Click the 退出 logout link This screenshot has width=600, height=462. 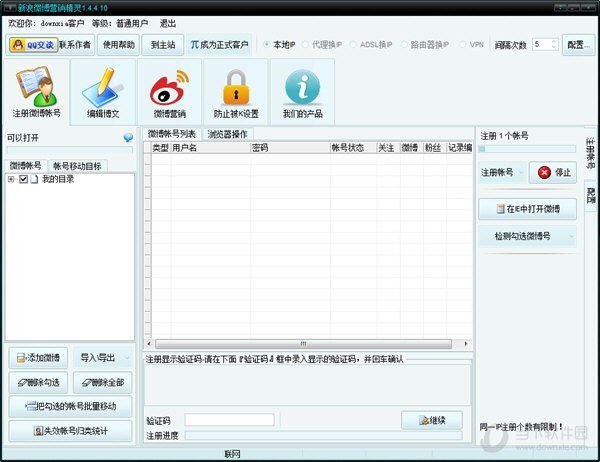pyautogui.click(x=168, y=24)
